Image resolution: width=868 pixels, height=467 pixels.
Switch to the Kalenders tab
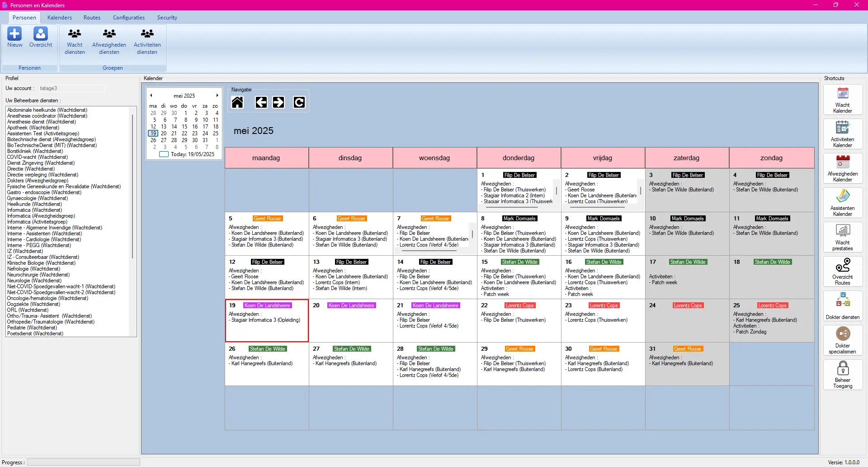point(60,18)
